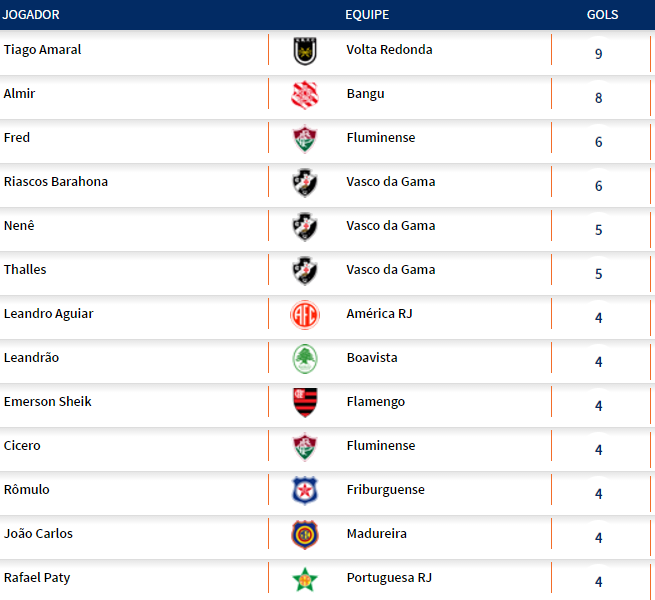This screenshot has height=600, width=655.
Task: Click the Vasco crest in Nenê's row
Action: point(304,227)
